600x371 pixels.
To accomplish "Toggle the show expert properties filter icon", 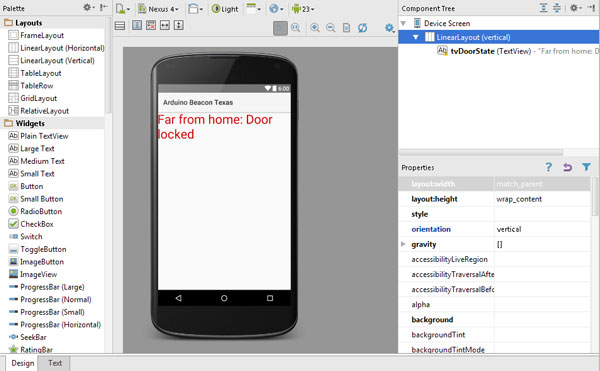I will pyautogui.click(x=586, y=167).
